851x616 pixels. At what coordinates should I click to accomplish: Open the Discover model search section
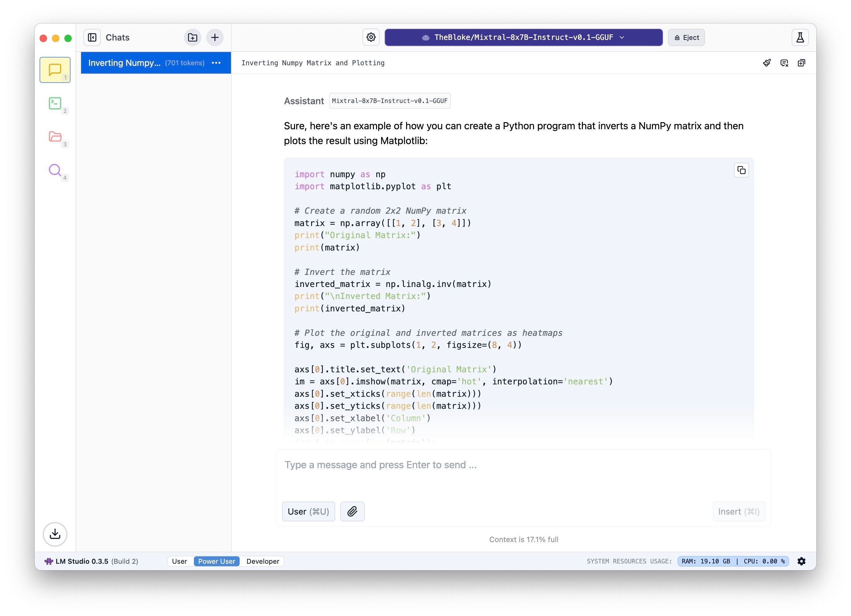(55, 171)
